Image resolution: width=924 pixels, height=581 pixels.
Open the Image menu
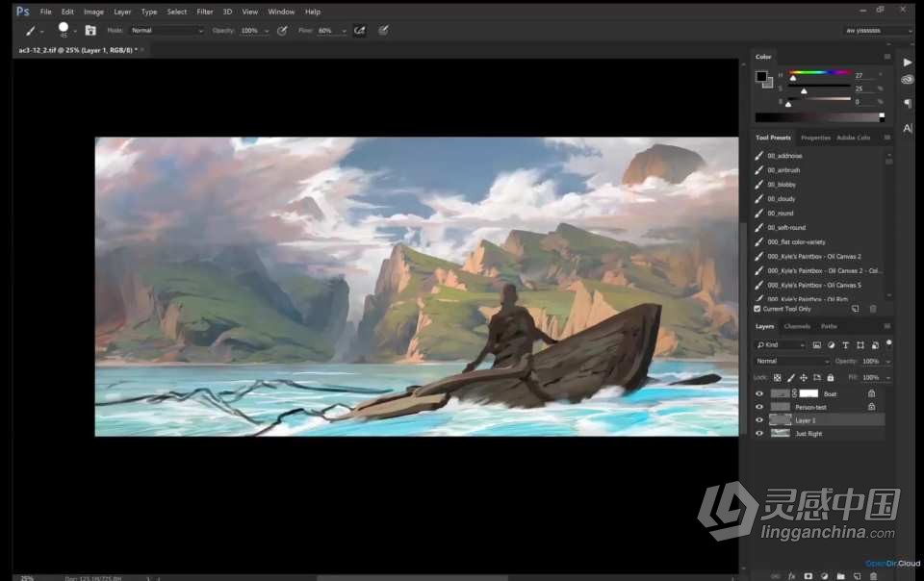93,12
